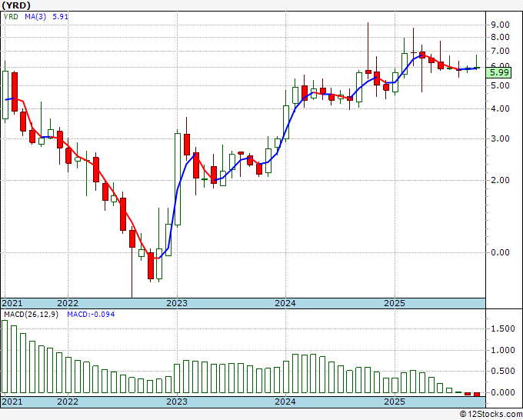Click the 8.00 price axis label
The height and width of the screenshot is (420, 523).
(x=500, y=37)
